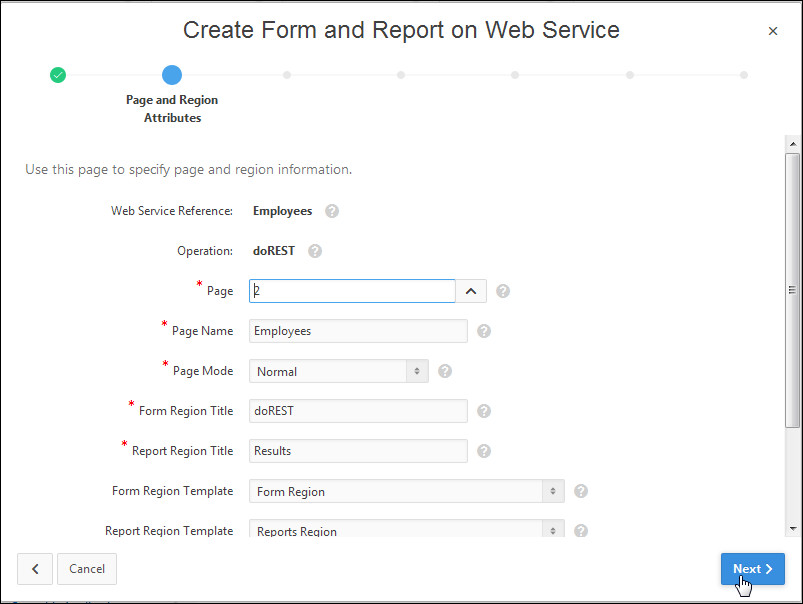Go back with the previous arrow button

[x=35, y=569]
